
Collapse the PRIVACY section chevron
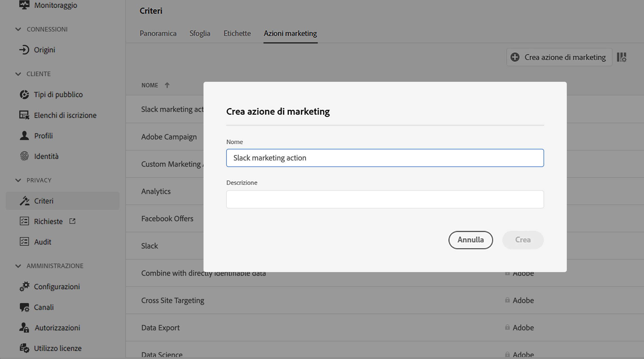(18, 180)
